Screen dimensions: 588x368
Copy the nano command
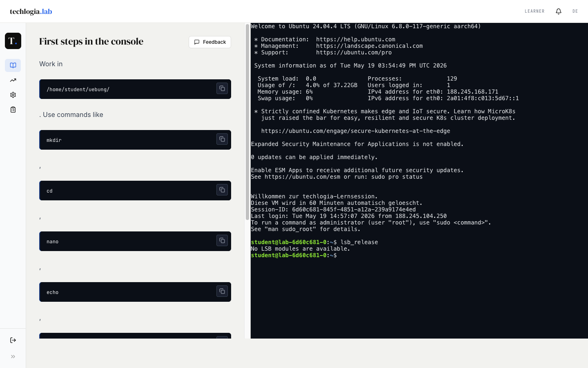(222, 240)
